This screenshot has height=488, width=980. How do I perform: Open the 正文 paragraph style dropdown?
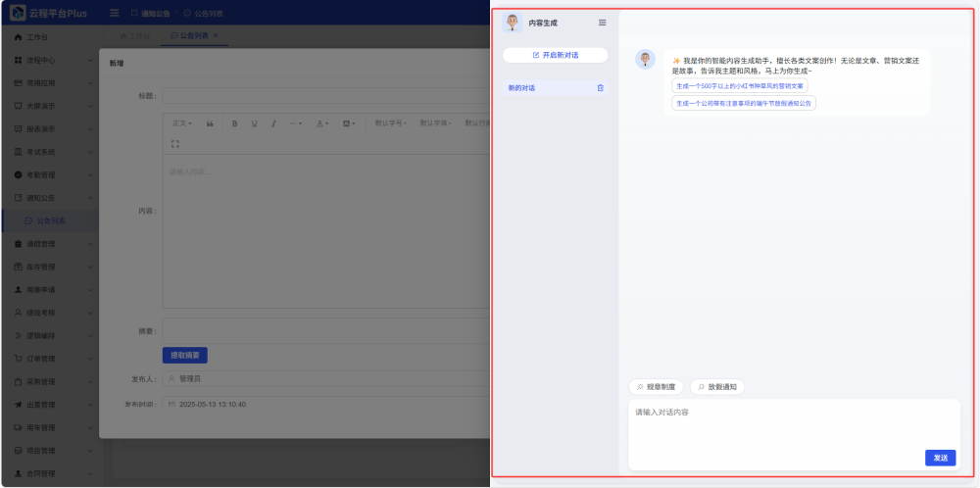[182, 123]
